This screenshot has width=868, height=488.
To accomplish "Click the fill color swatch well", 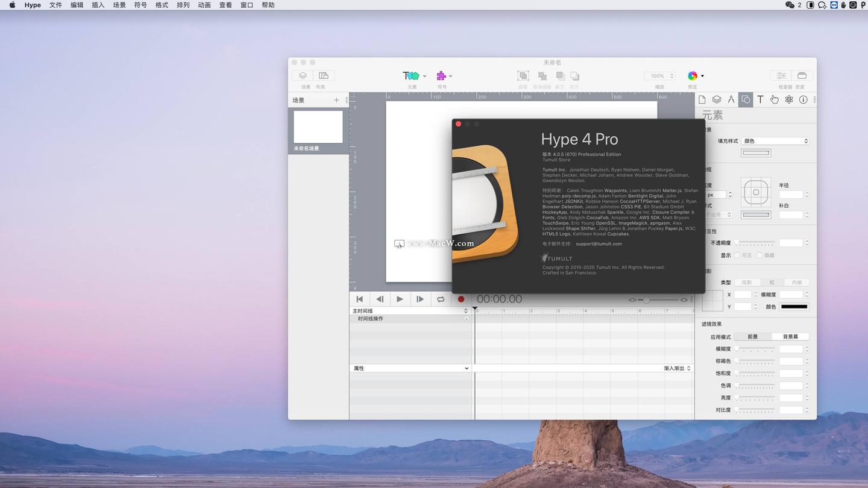I will pyautogui.click(x=756, y=153).
